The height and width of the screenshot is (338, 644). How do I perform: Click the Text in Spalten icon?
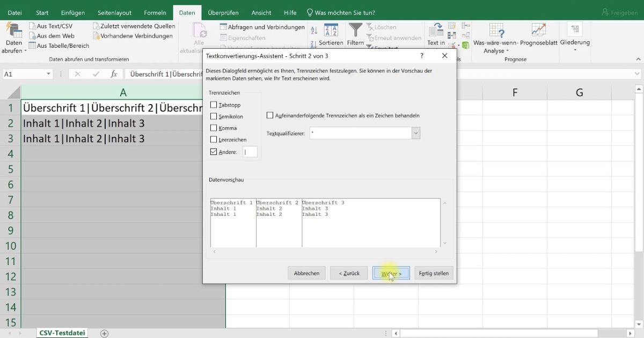[436, 31]
